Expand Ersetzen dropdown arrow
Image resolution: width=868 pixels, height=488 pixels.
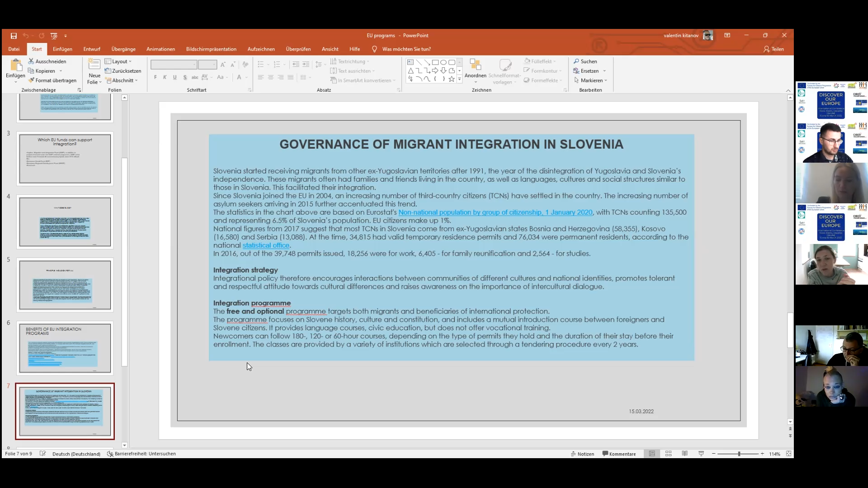[x=604, y=71]
